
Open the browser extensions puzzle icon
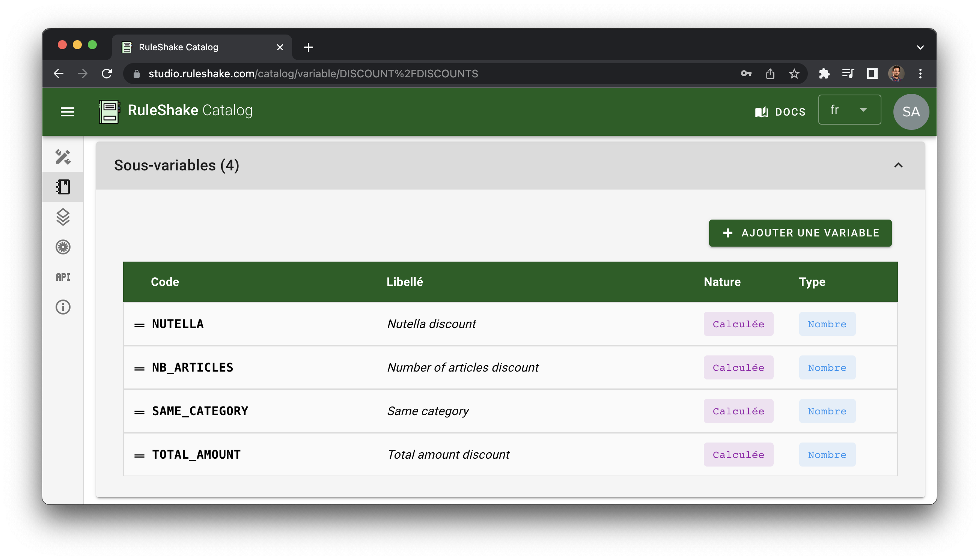[x=824, y=74]
